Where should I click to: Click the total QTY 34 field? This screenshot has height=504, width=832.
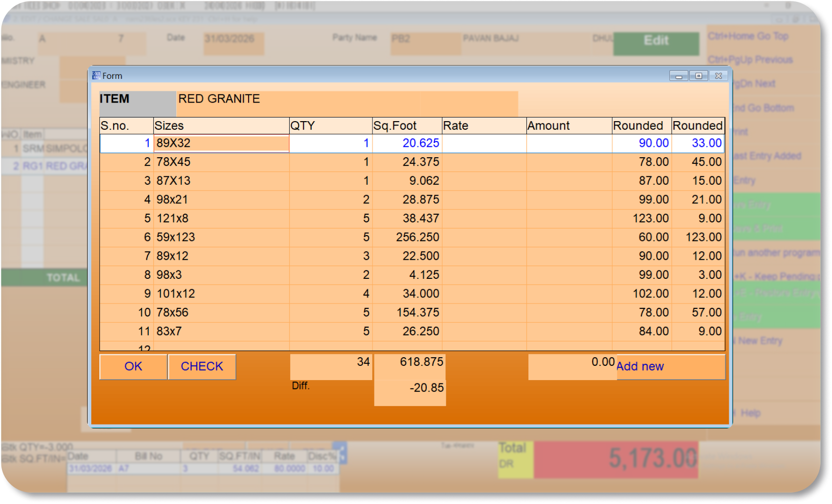coord(331,367)
